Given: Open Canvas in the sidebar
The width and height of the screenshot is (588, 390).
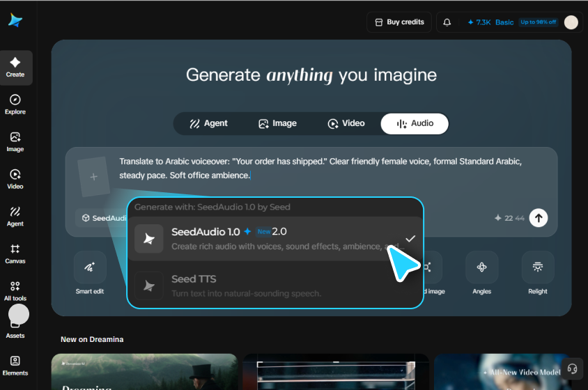Looking at the screenshot, I should point(15,254).
